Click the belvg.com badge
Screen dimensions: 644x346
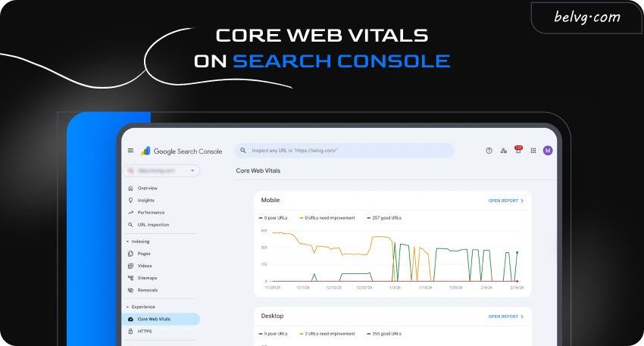pos(587,17)
